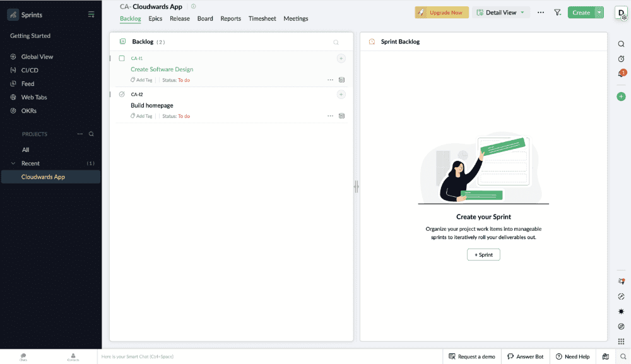631x364 pixels.
Task: Open Projects more options ellipsis
Action: click(x=80, y=134)
